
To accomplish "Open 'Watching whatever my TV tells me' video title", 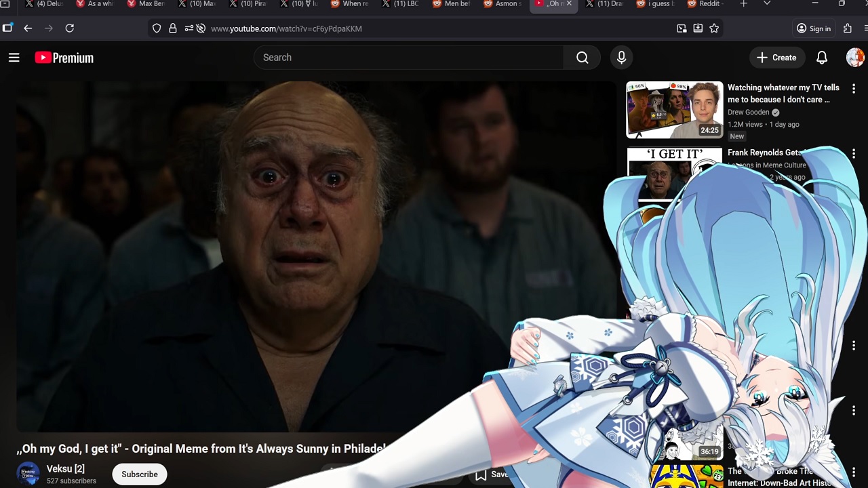I will tap(783, 94).
